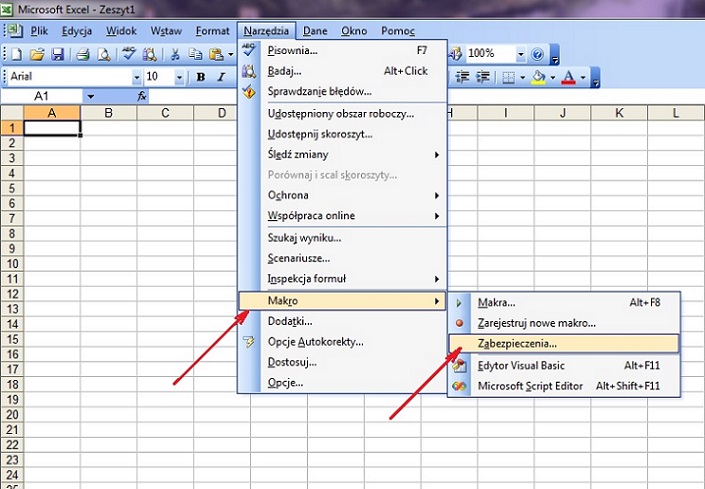Open a file with the folder icon
Viewport: 705px width, 489px height.
click(x=37, y=54)
